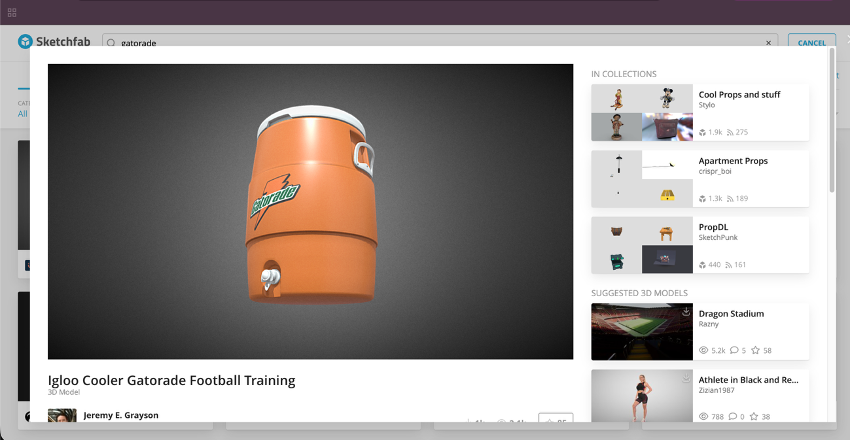This screenshot has height=440, width=850.
Task: Click the Sketchfab logo
Action: coord(53,42)
